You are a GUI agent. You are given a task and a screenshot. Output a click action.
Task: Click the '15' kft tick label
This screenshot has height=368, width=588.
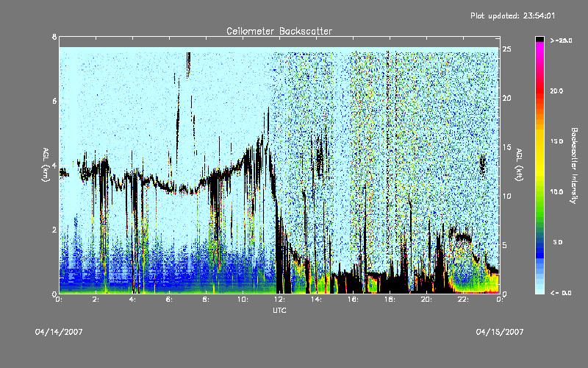(506, 147)
